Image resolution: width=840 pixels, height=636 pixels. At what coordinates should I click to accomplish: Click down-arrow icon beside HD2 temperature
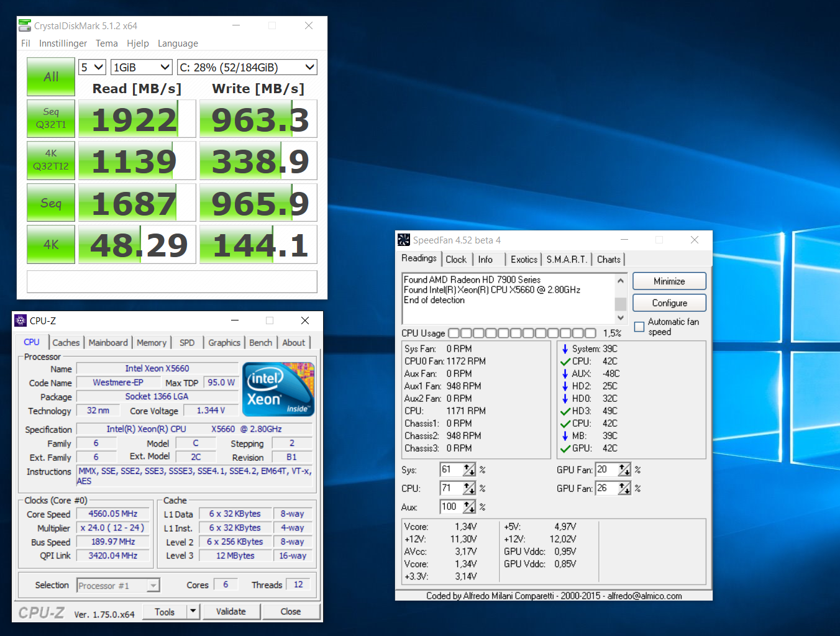[565, 386]
